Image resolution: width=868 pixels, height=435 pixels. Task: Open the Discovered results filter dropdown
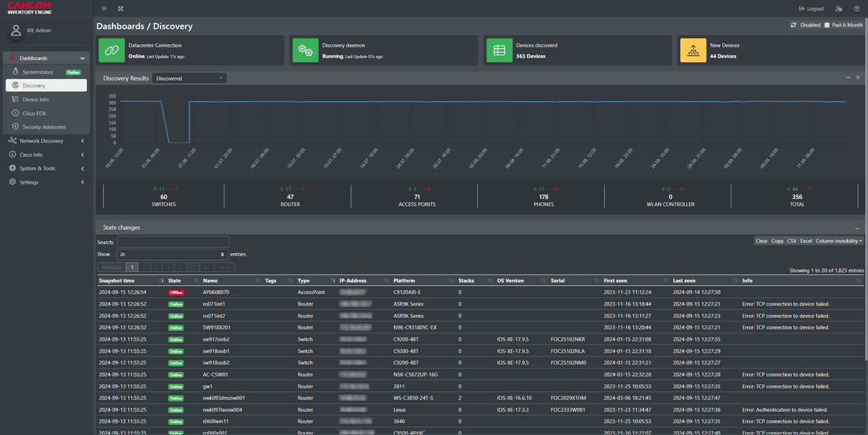click(x=189, y=78)
